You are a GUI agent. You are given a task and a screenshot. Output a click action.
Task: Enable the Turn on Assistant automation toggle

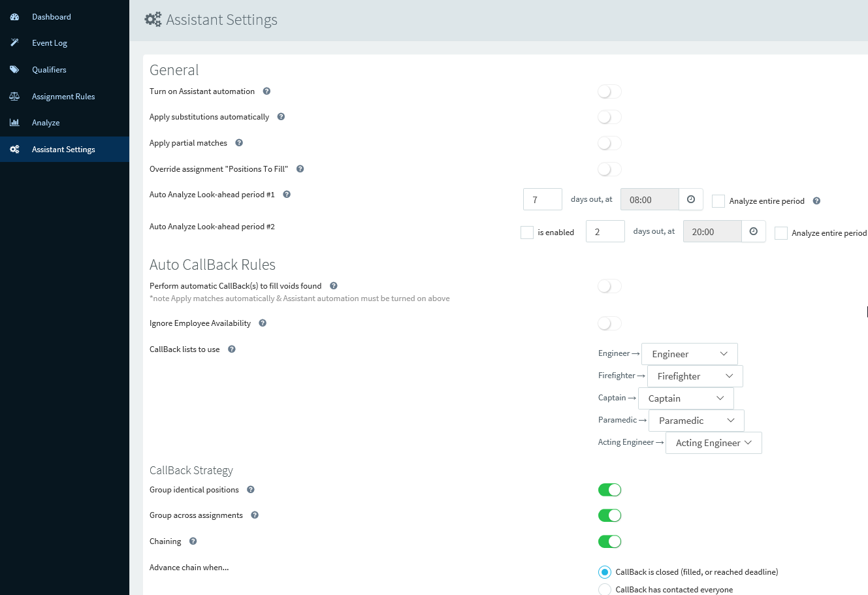click(x=609, y=91)
